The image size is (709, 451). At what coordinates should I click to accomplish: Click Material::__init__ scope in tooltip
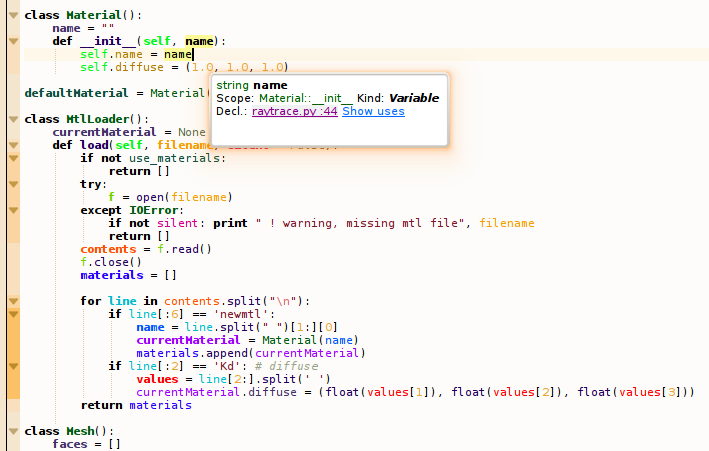[x=306, y=98]
